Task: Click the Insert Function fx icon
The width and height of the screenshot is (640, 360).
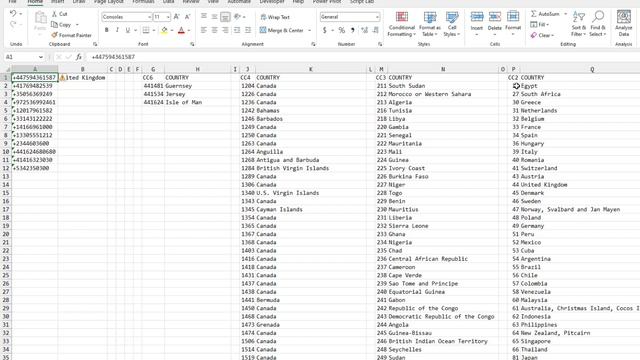Action: [79, 57]
